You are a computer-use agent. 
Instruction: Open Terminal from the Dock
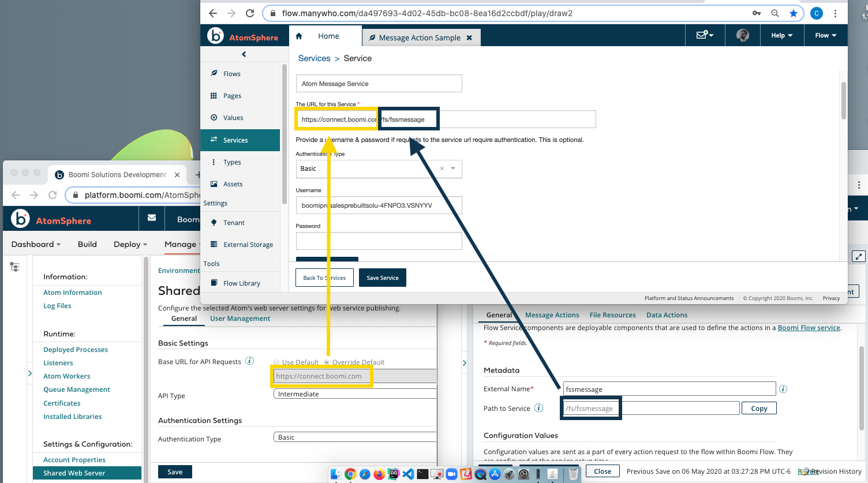tap(422, 474)
